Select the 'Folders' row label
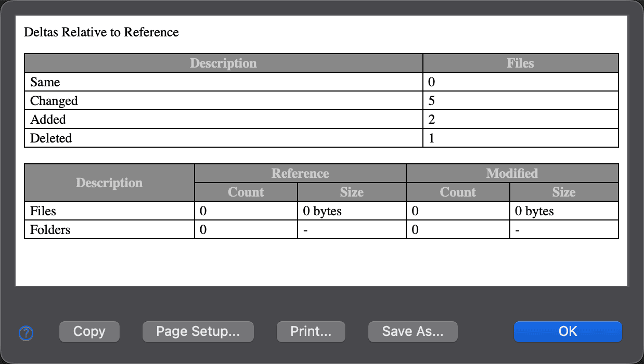644x364 pixels. point(50,230)
